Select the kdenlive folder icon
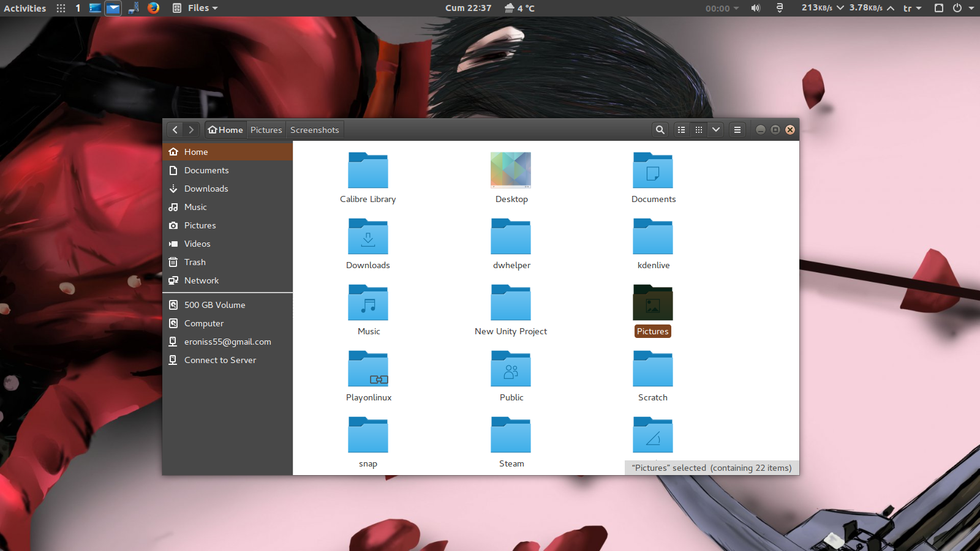 pos(653,236)
